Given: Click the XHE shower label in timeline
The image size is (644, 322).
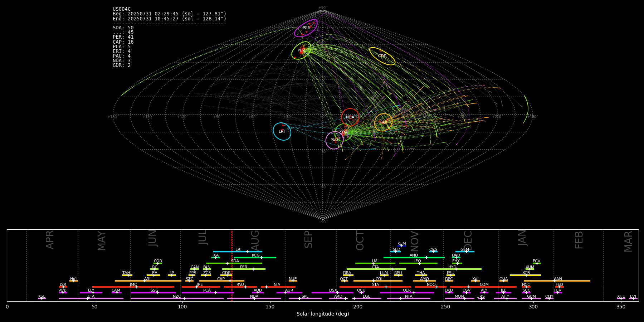Looking at the screenshot, I should click(x=621, y=297).
